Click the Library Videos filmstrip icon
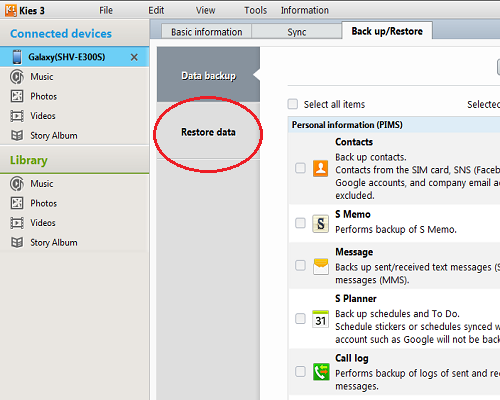 [x=17, y=223]
